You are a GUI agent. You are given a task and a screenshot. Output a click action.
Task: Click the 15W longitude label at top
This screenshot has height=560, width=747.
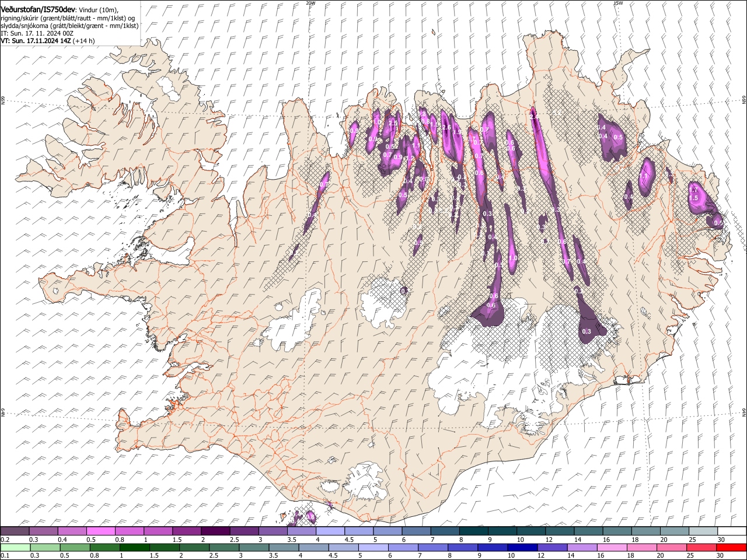click(618, 3)
